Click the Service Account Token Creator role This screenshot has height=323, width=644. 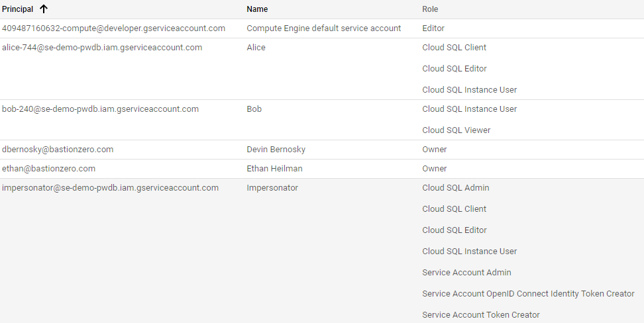(480, 315)
